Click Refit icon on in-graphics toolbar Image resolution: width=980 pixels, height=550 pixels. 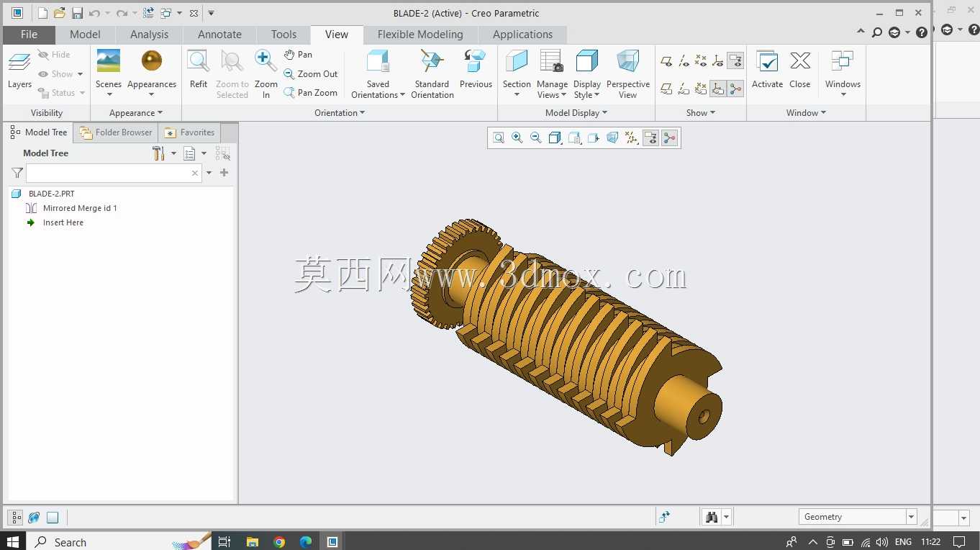499,138
